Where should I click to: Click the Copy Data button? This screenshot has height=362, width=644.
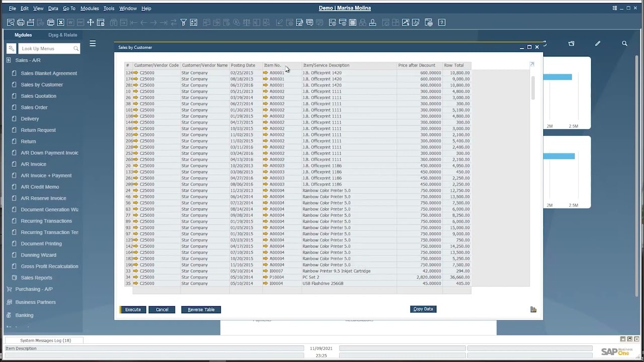pos(423,309)
